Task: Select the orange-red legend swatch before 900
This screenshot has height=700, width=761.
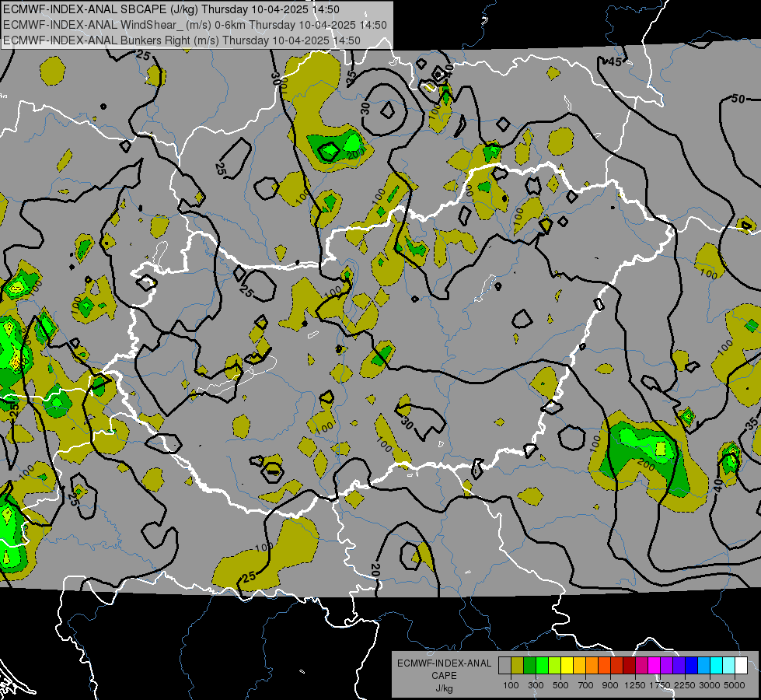Action: pyautogui.click(x=604, y=666)
